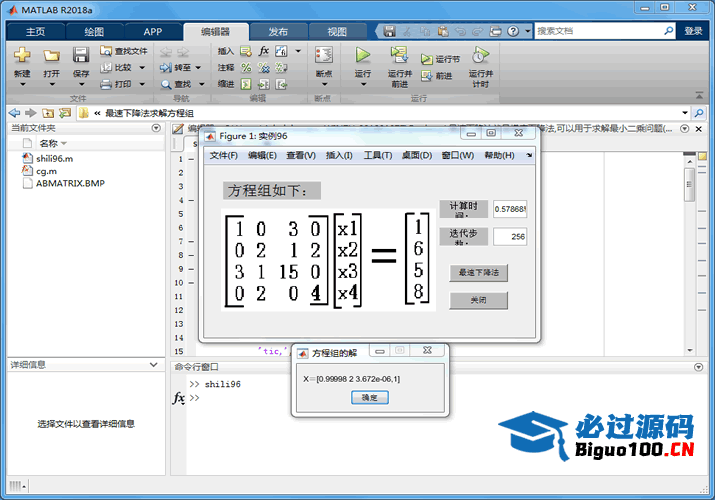Click the back navigation arrow icon
The width and height of the screenshot is (715, 500).
(15, 113)
